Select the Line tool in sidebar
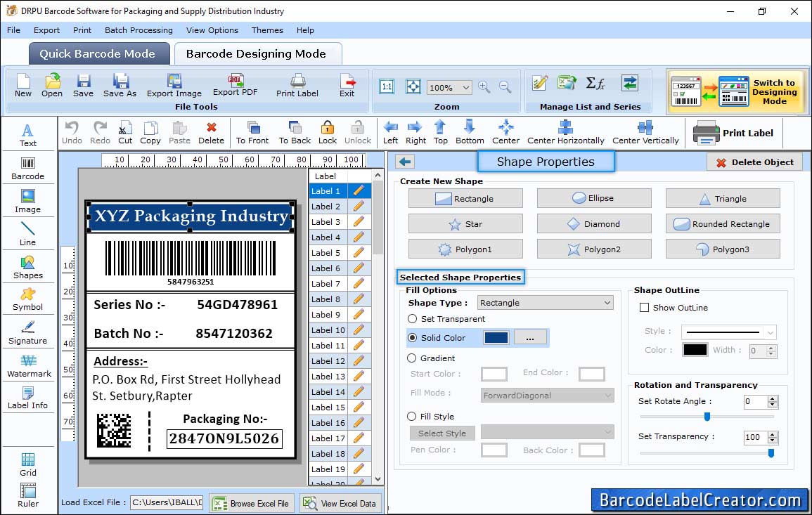812x515 pixels. 28,233
